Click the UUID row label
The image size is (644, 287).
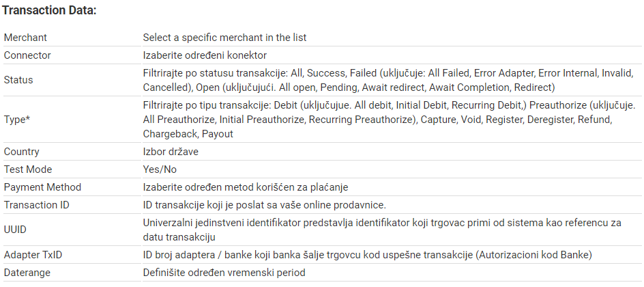[15, 230]
